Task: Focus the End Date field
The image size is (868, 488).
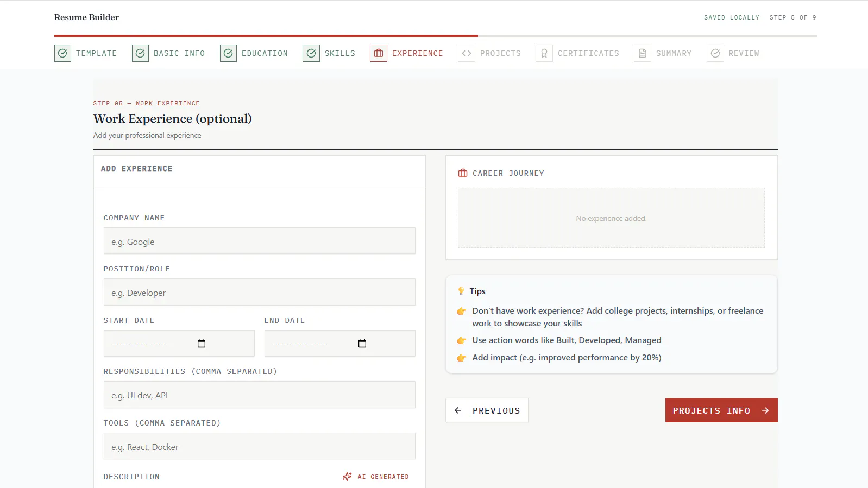Action: click(340, 344)
